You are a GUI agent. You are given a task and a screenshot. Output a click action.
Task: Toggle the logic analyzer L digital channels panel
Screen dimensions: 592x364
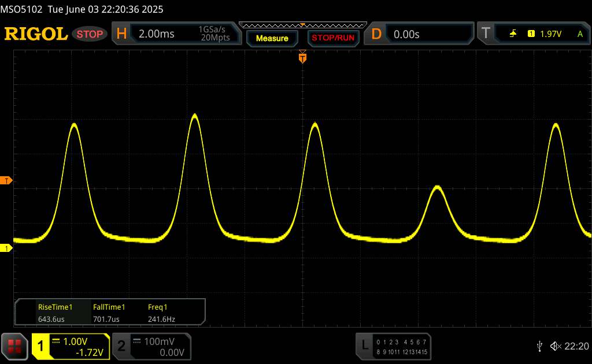tap(394, 346)
